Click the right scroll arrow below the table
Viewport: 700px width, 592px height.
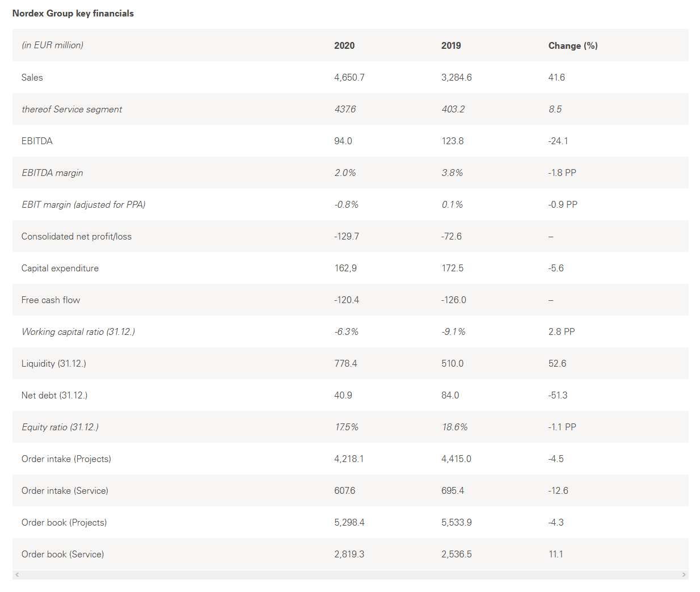(684, 575)
